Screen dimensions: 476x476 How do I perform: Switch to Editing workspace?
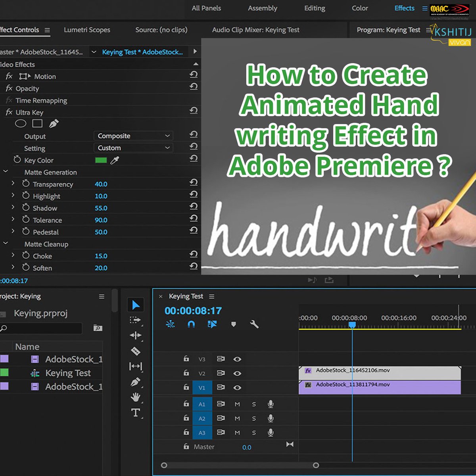pos(315,8)
